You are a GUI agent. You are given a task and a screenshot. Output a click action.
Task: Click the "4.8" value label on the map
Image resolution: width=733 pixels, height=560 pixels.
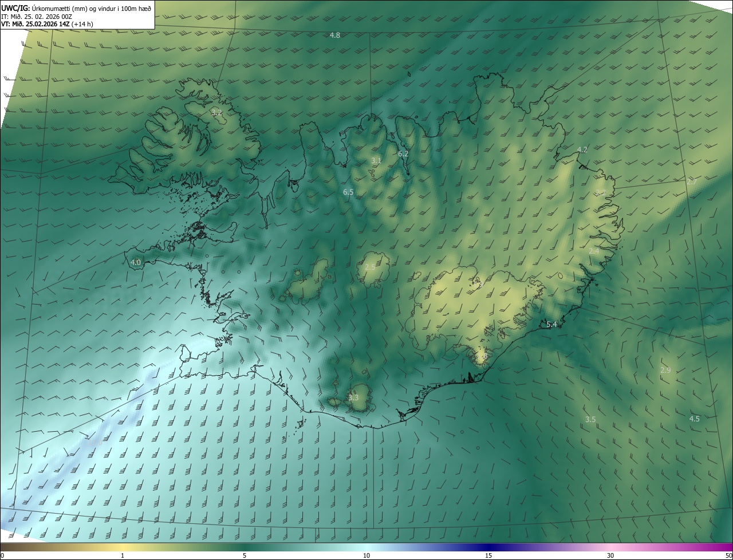335,36
